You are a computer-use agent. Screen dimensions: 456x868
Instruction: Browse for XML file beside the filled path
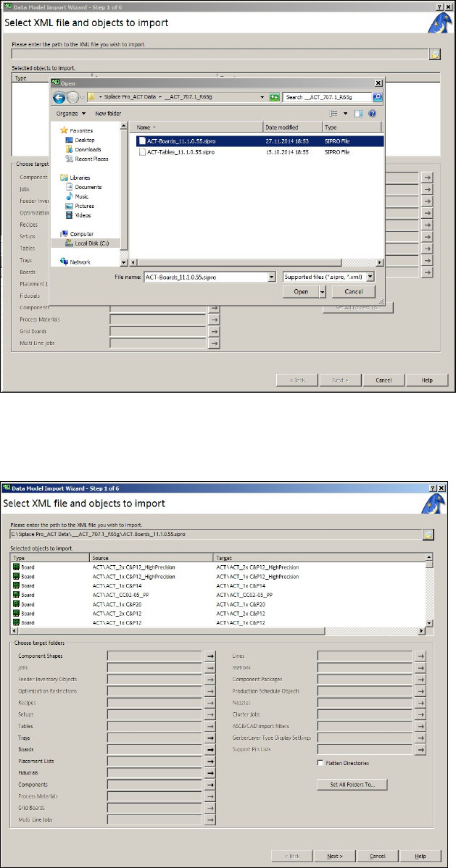[428, 534]
